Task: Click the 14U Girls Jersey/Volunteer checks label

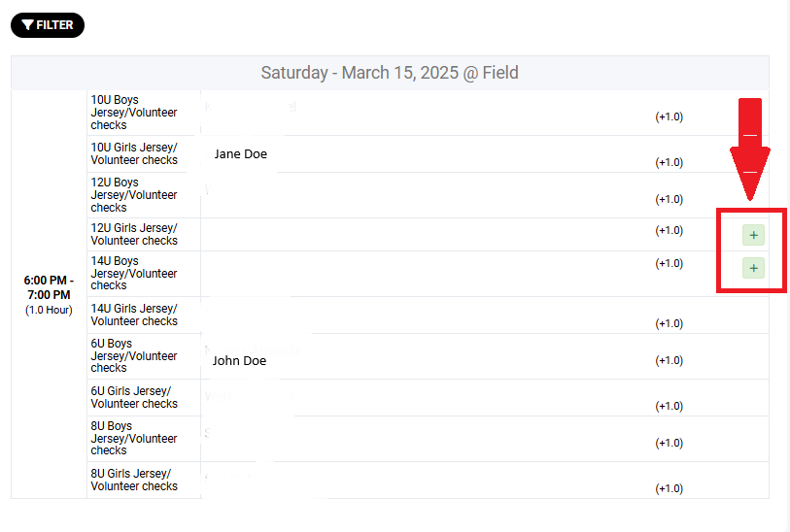Action: 134,315
